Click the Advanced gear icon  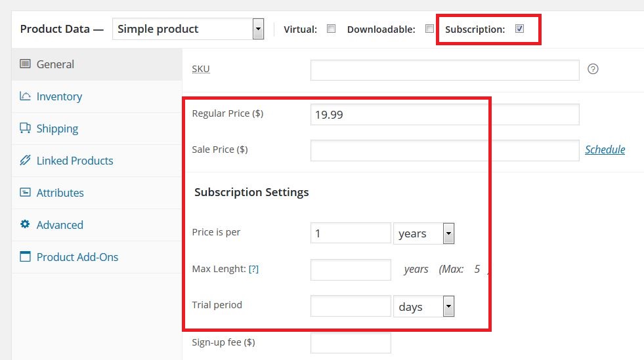click(x=26, y=225)
